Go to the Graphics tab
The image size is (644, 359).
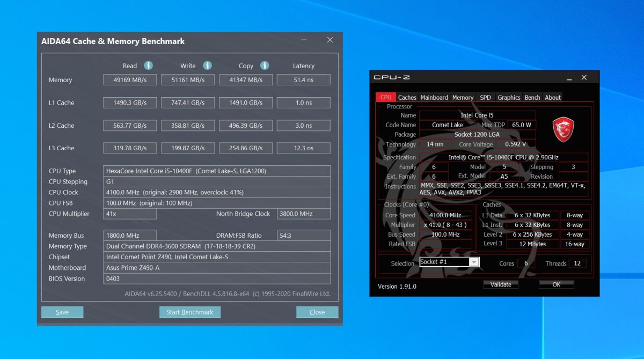509,97
